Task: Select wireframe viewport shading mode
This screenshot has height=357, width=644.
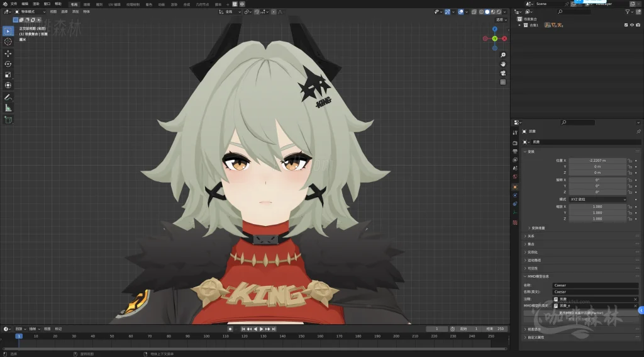Action: tap(481, 12)
